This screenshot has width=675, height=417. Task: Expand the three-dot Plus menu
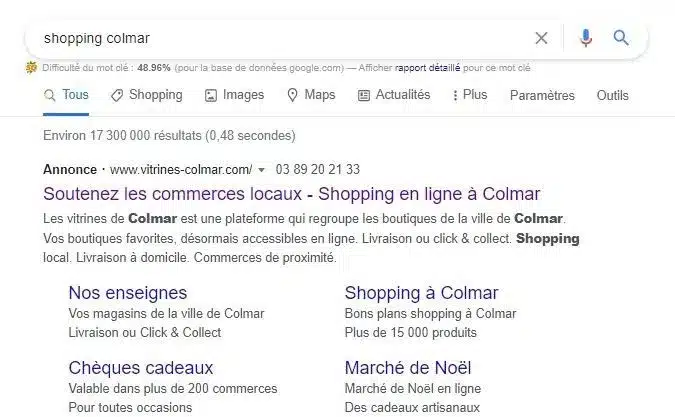[455, 95]
